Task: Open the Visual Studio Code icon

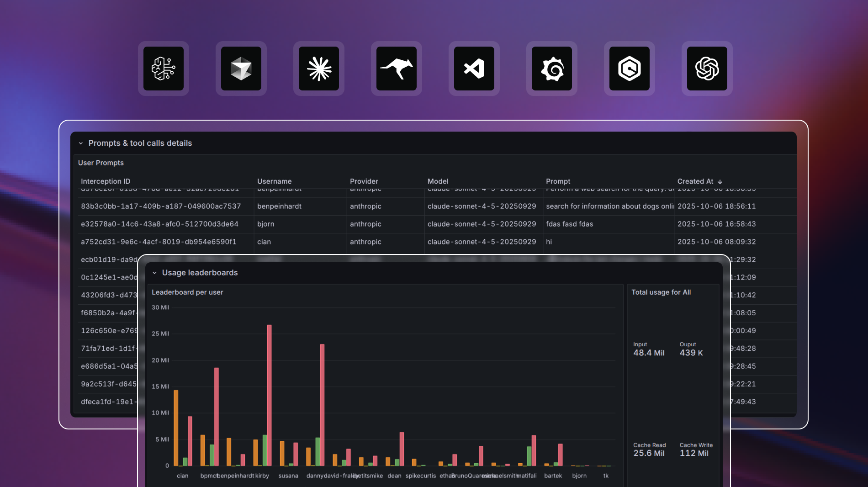Action: pyautogui.click(x=474, y=69)
